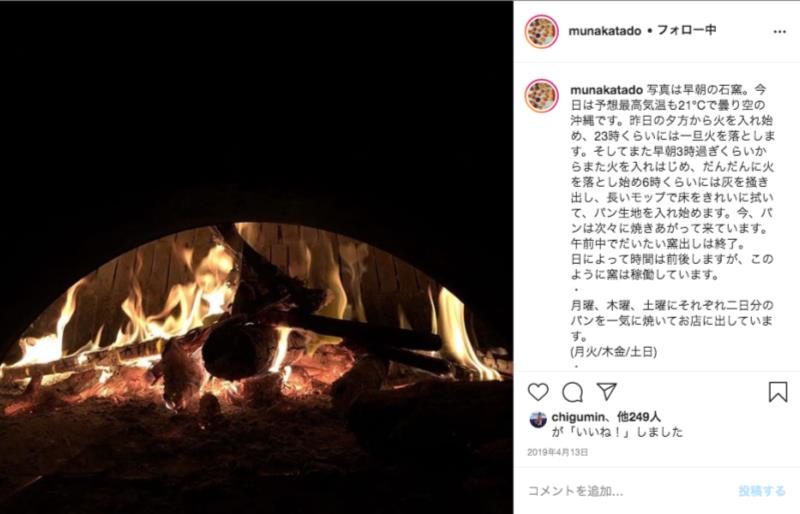800x514 pixels.
Task: Open munakatado username in the caption
Action: (606, 90)
